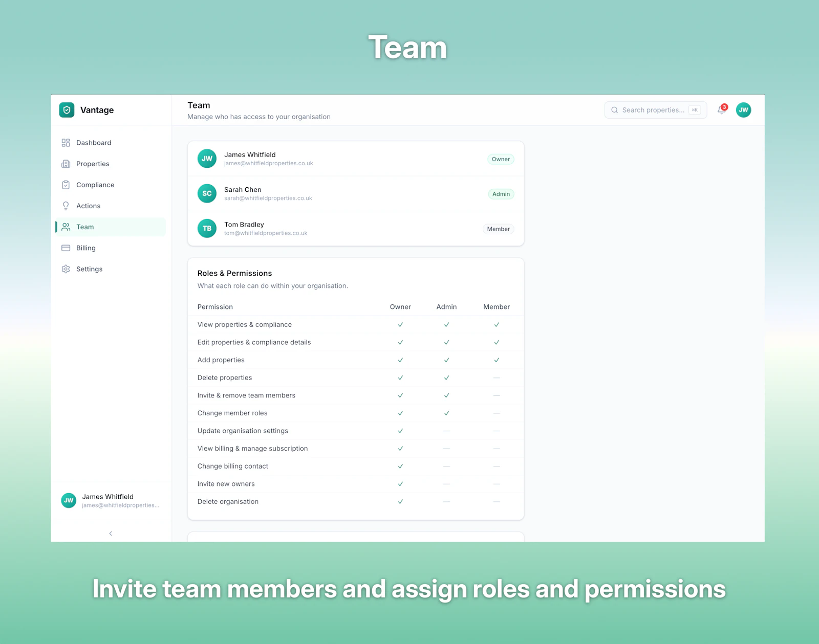Viewport: 819px width, 644px height.
Task: Click Owner checkmark for Invite new owners
Action: 400,484
